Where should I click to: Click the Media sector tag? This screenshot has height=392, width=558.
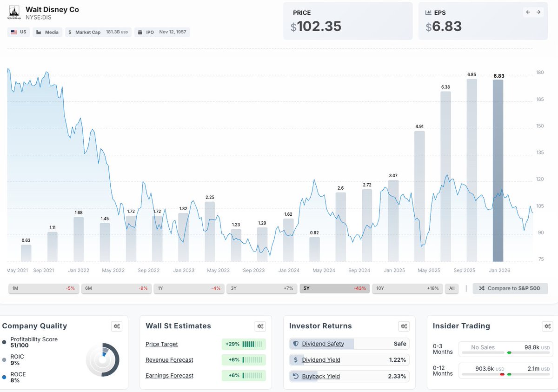pos(47,32)
